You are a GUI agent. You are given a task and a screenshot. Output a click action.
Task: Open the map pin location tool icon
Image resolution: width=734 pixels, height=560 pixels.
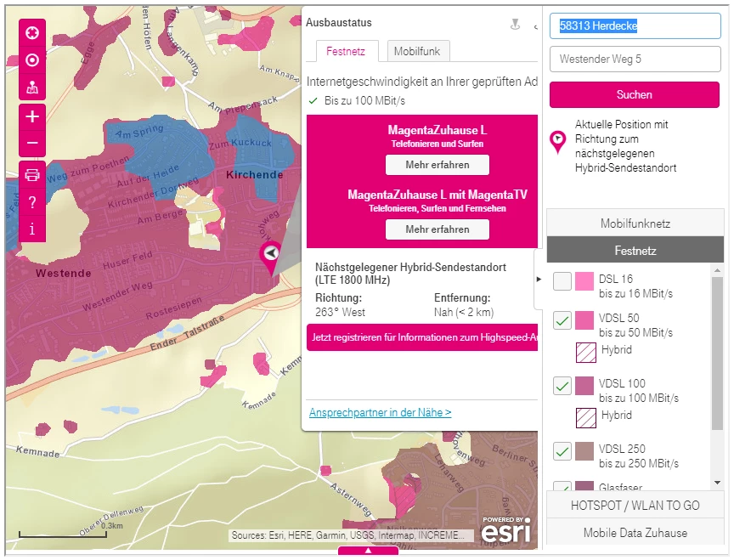32,87
